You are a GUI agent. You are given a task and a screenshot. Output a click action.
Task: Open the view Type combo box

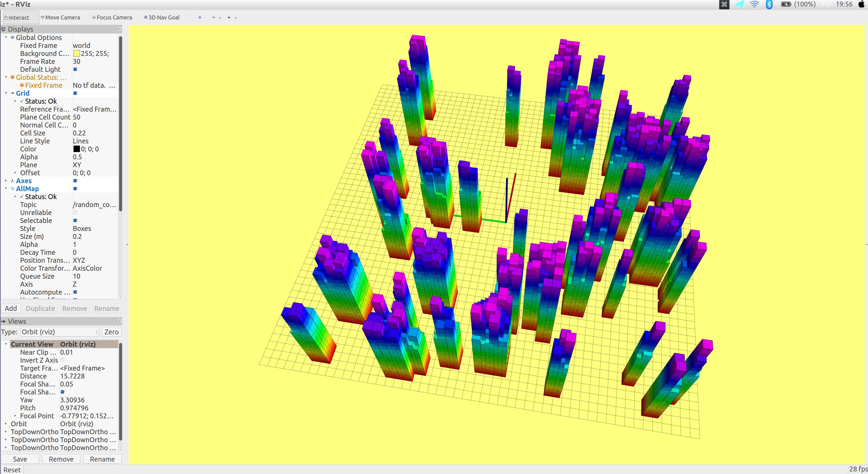point(59,332)
